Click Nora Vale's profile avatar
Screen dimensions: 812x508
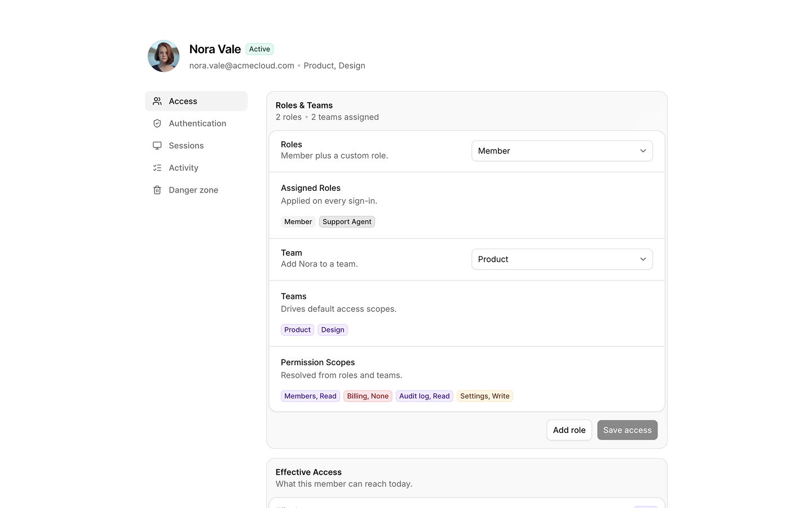coord(164,56)
